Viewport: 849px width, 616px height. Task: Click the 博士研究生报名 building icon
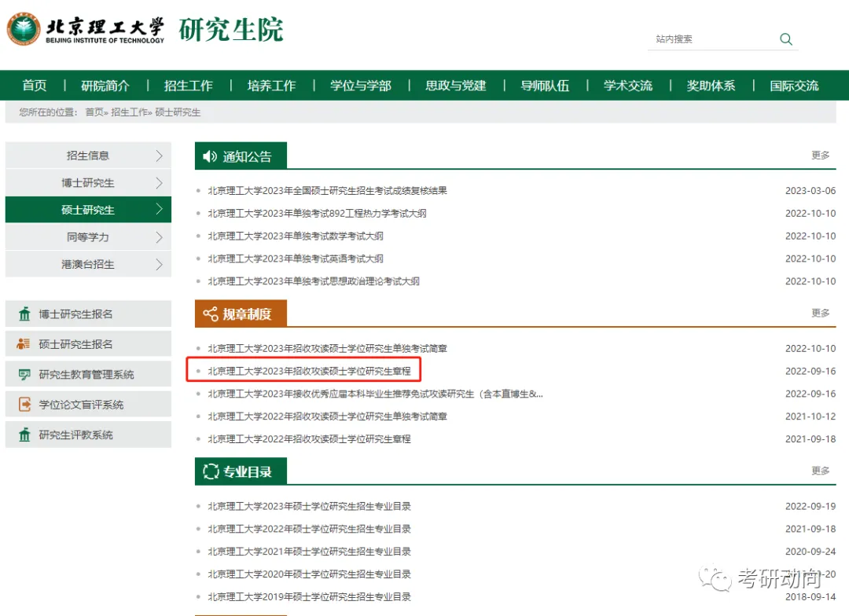(24, 314)
